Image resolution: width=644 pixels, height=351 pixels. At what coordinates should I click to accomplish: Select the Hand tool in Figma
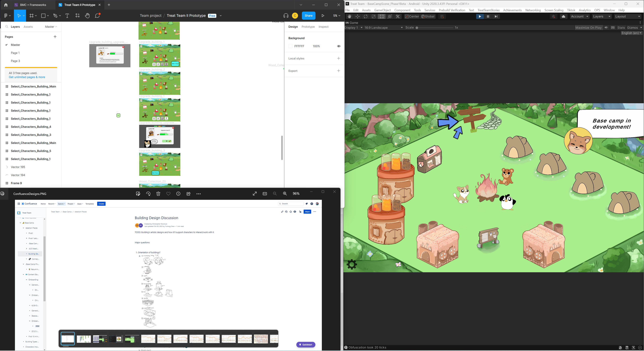coord(87,15)
